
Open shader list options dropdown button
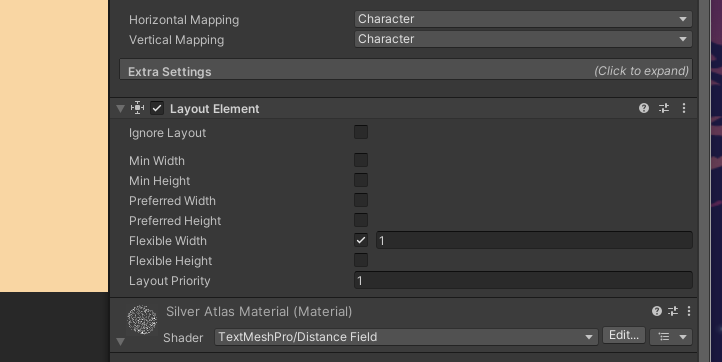671,337
